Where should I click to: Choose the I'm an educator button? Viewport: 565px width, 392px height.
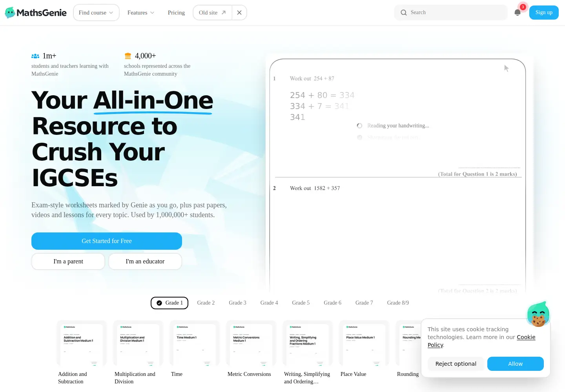click(145, 261)
